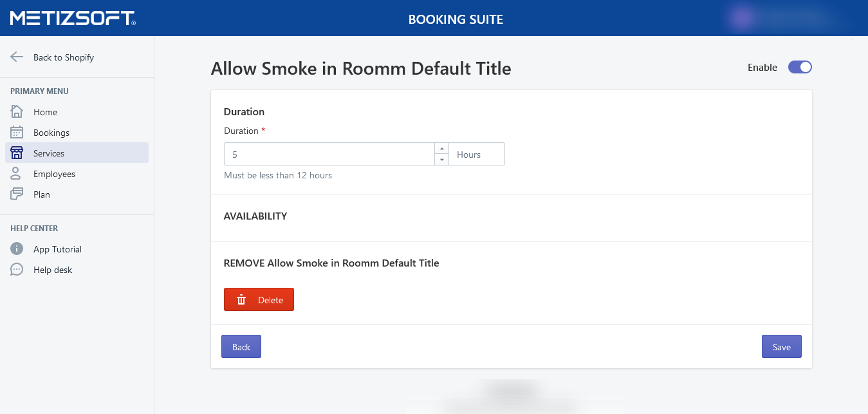
Task: Increase duration with the up arrow
Action: (441, 149)
